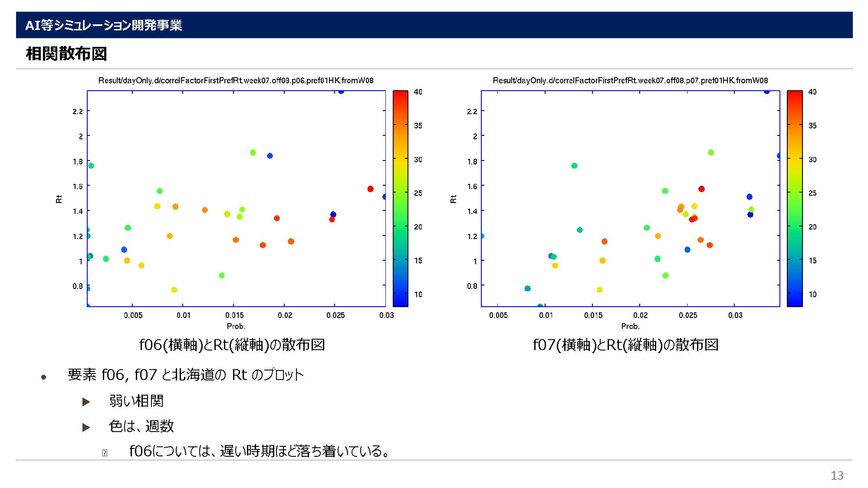Select the line f06については、遅い時期ほど落ち着いている。
868x488 pixels.
(260, 451)
